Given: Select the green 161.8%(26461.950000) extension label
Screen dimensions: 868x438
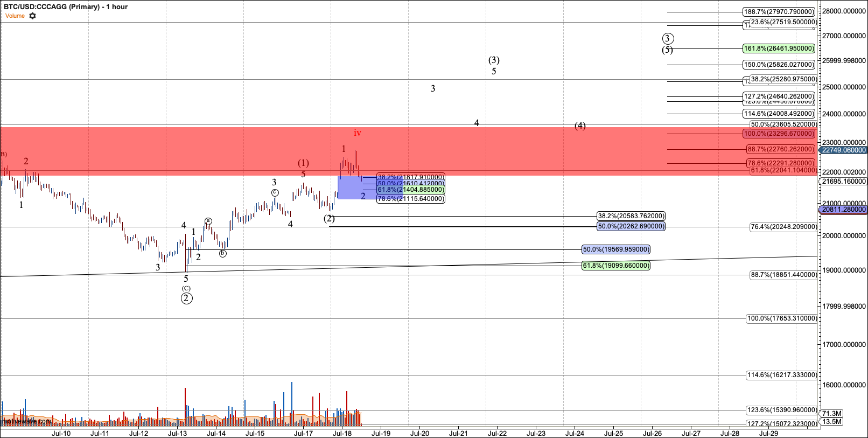Looking at the screenshot, I should pyautogui.click(x=779, y=48).
